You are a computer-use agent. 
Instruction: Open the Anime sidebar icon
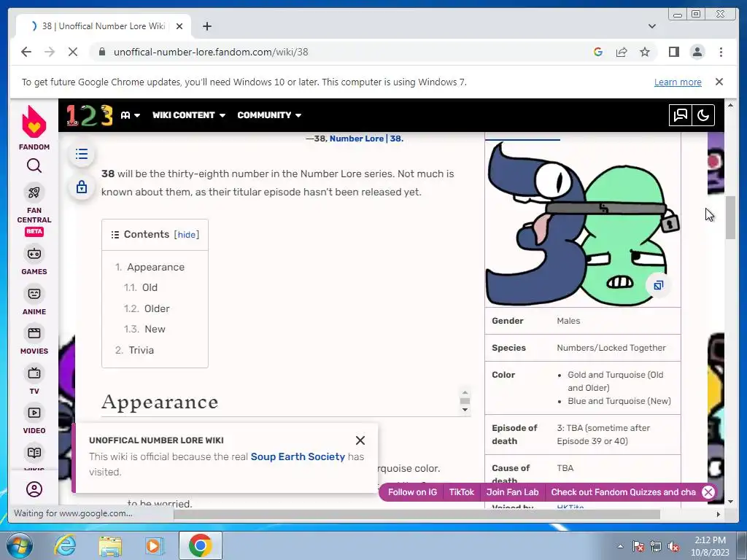click(x=34, y=293)
